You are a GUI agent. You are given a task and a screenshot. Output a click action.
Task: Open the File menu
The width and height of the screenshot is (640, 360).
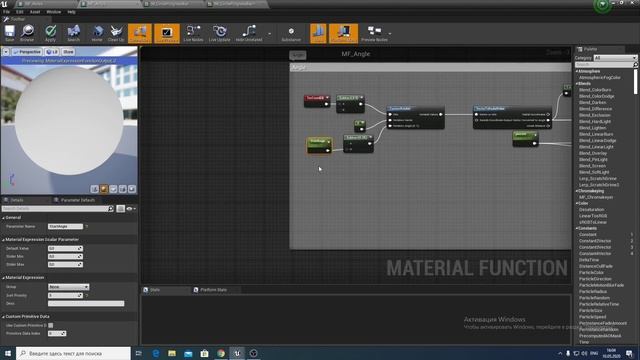click(7, 12)
